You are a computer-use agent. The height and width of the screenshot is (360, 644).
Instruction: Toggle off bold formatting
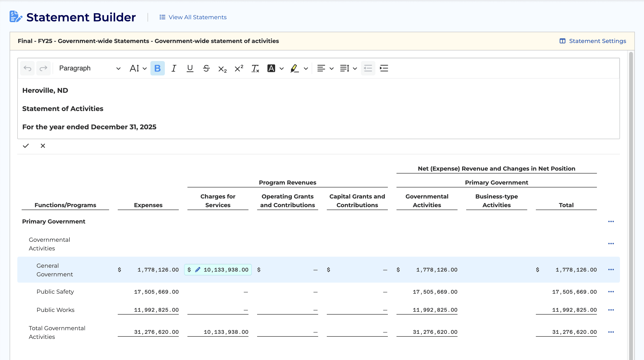point(157,68)
